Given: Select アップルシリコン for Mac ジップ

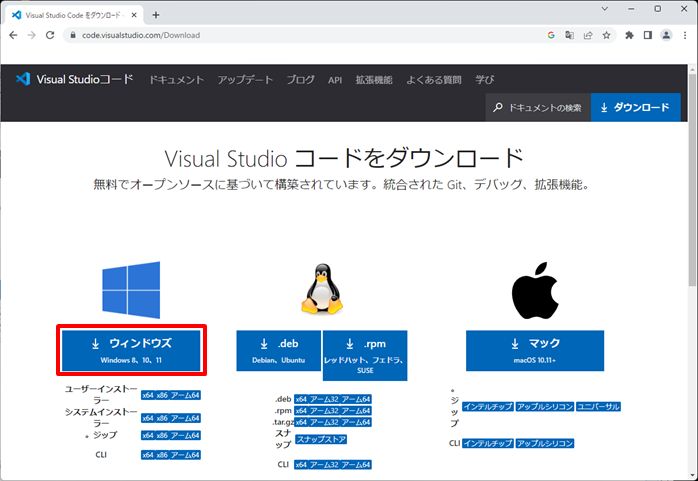Looking at the screenshot, I should pos(545,407).
